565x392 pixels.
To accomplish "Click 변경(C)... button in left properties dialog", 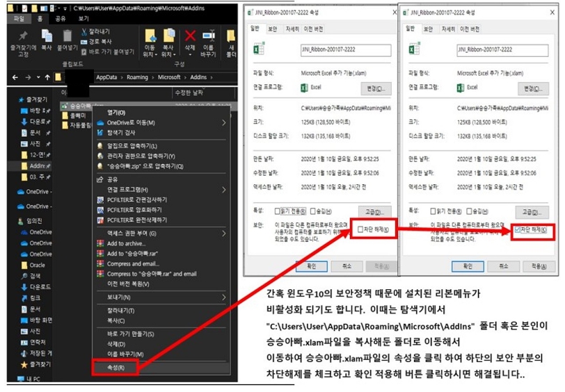I will tap(376, 89).
